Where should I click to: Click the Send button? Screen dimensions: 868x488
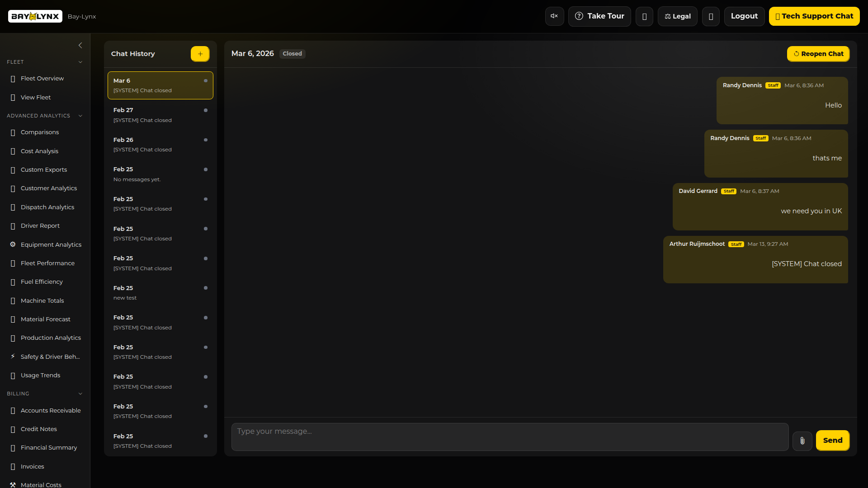coord(832,441)
